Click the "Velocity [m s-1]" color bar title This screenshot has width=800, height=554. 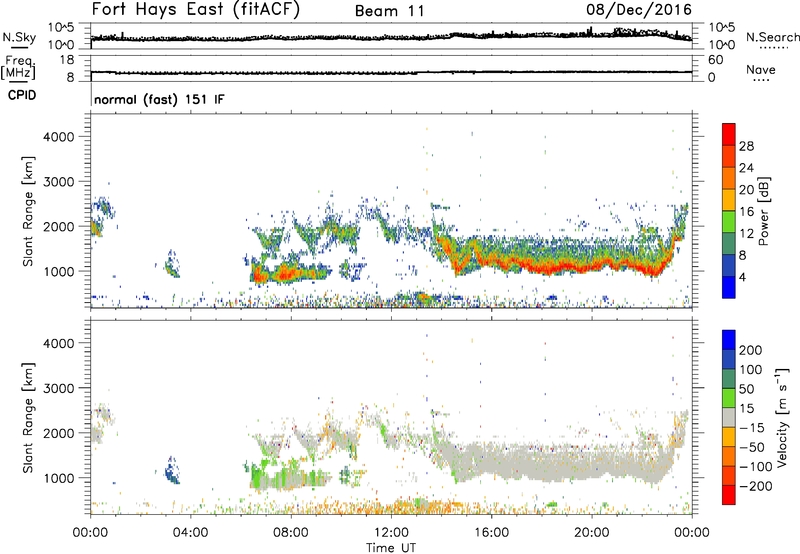pos(781,417)
